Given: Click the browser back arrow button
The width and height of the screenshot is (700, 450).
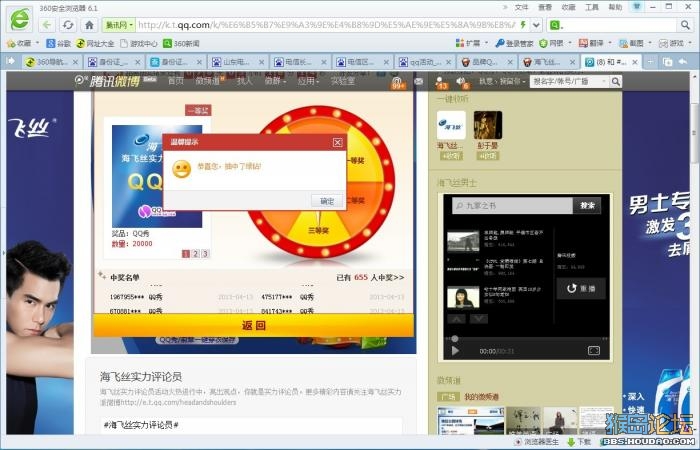Looking at the screenshot, I should (47, 25).
